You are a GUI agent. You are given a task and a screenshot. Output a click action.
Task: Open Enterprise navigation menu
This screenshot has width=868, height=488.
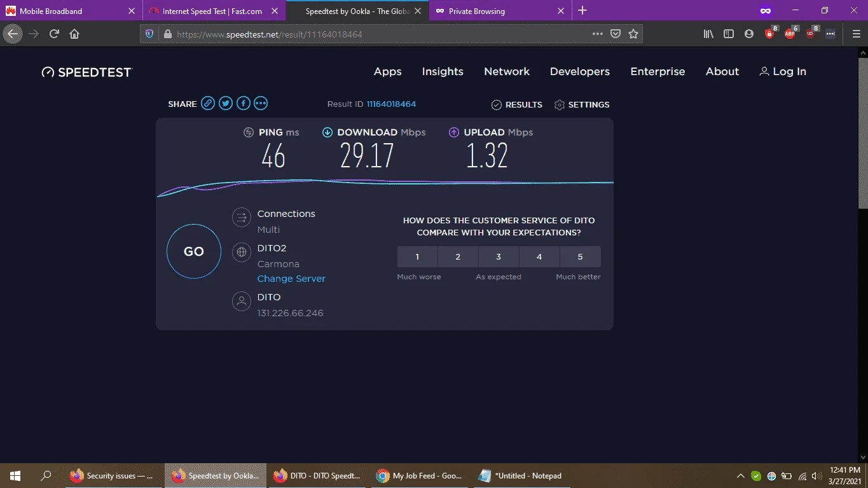click(x=658, y=72)
